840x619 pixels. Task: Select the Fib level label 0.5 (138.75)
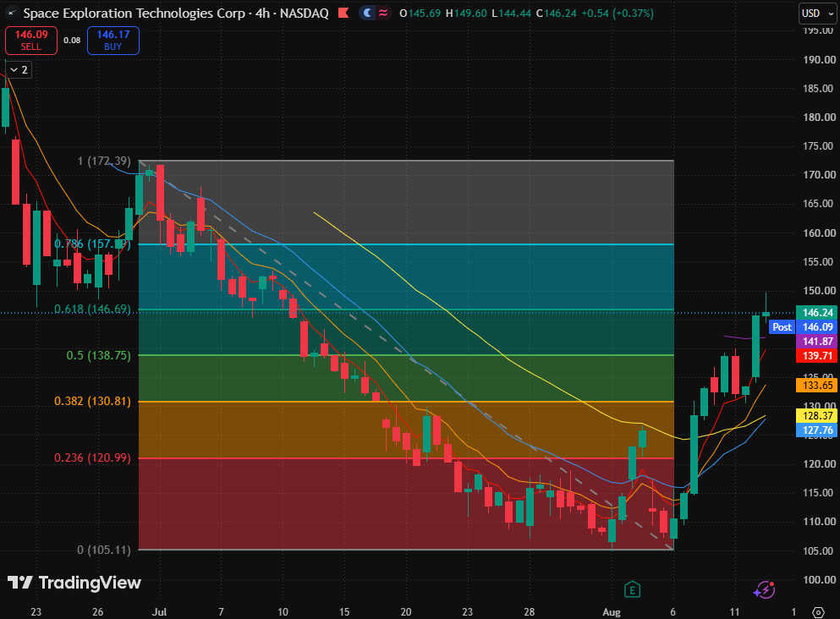(99, 355)
